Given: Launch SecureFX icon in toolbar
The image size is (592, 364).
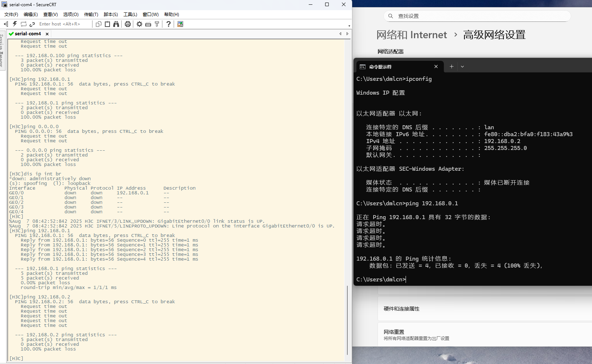Looking at the screenshot, I should [x=180, y=24].
